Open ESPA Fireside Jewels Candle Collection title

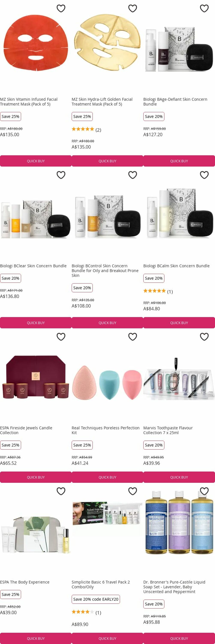tap(26, 430)
